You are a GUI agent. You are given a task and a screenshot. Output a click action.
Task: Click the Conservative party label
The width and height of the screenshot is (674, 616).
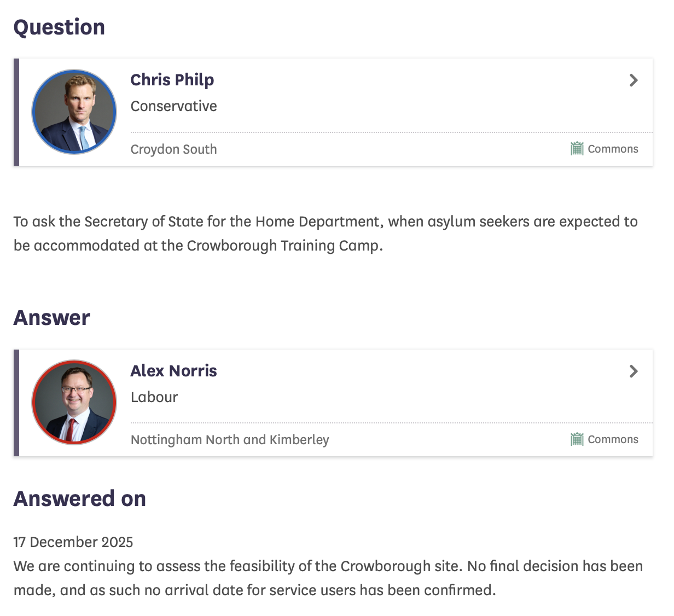tap(173, 106)
